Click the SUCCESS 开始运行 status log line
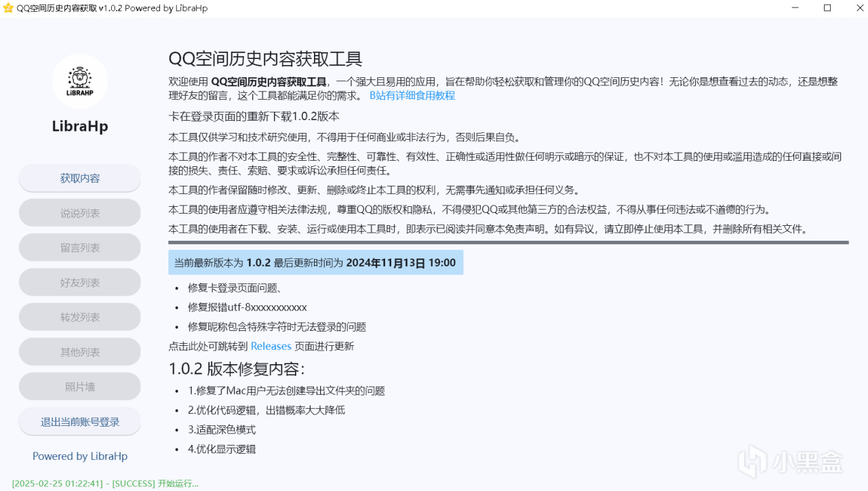Screen dimensions: 868x491 pos(105,484)
